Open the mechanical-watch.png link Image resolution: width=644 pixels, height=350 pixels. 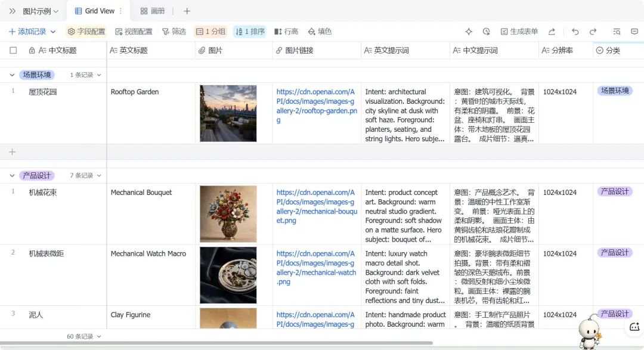click(316, 268)
